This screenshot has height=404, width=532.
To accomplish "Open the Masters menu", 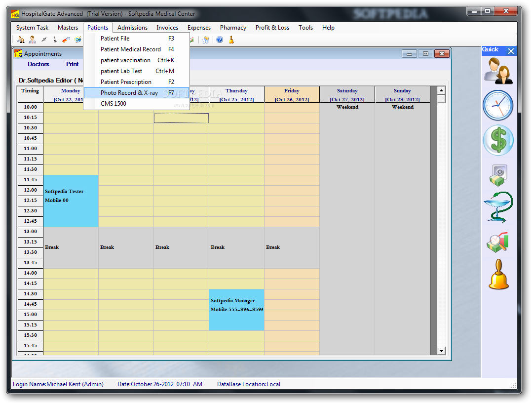I will [x=68, y=28].
